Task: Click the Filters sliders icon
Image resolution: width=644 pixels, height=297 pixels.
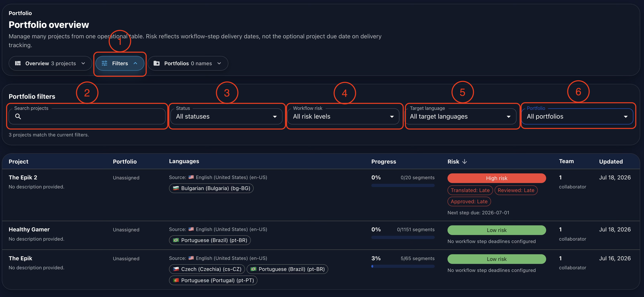Action: 104,63
